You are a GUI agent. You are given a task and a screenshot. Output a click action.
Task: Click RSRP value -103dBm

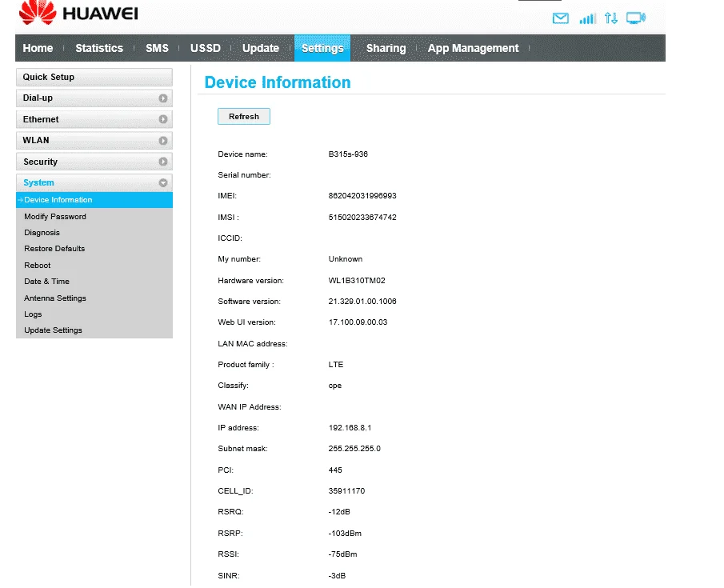tap(345, 534)
